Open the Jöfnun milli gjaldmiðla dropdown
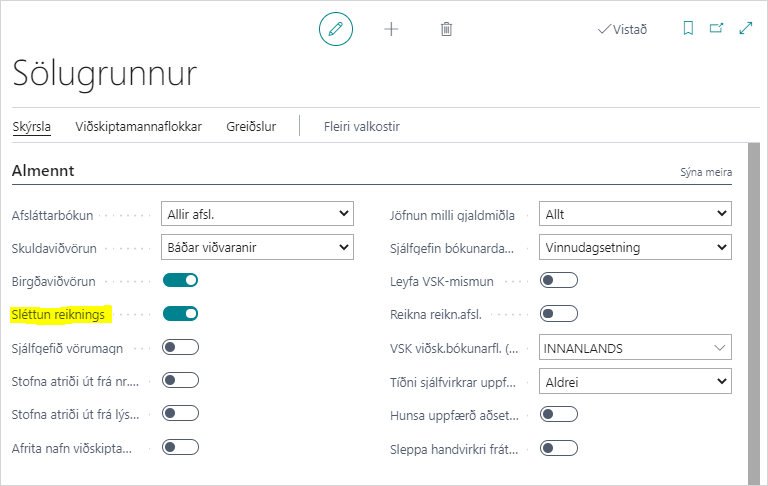This screenshot has width=768, height=486. [x=634, y=214]
